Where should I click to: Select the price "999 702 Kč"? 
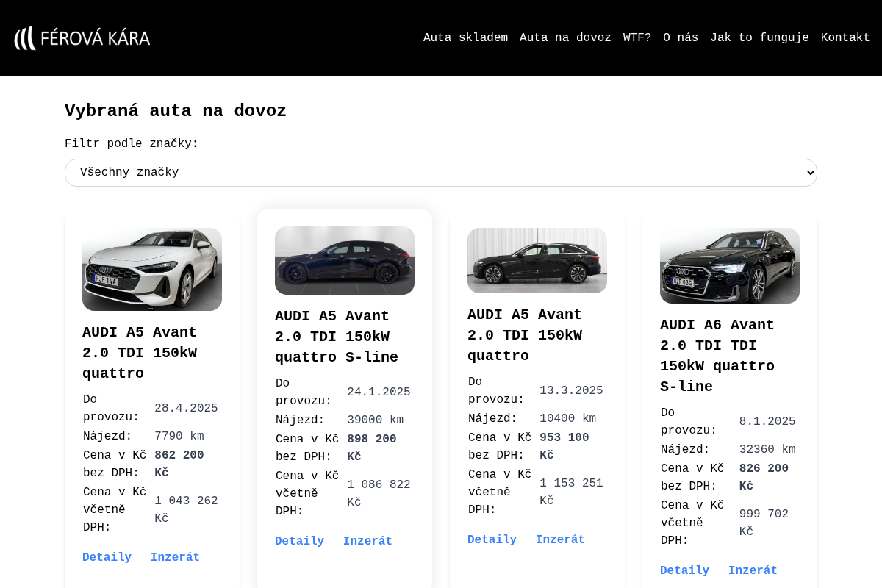pos(764,523)
